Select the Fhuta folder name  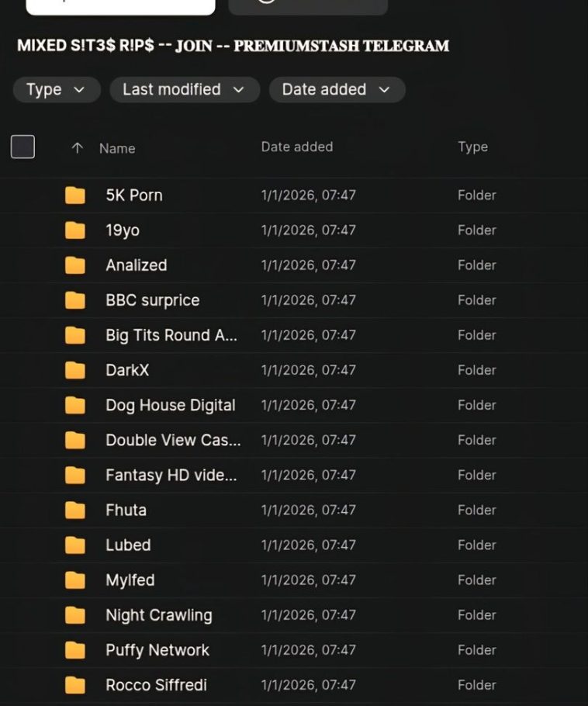[126, 510]
